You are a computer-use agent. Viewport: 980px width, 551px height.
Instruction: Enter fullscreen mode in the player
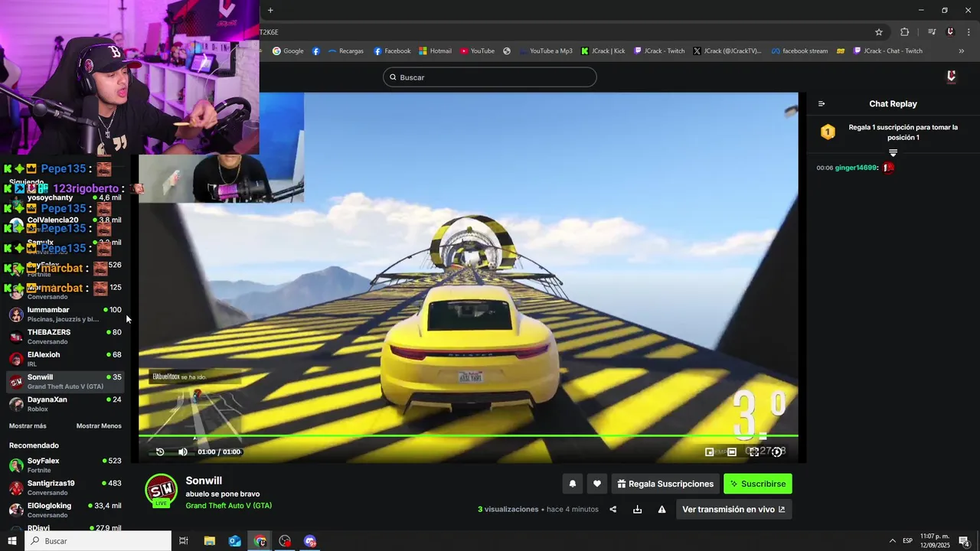754,452
